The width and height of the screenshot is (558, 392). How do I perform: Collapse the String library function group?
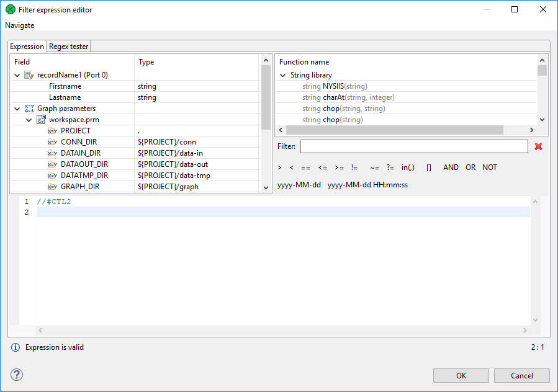283,75
